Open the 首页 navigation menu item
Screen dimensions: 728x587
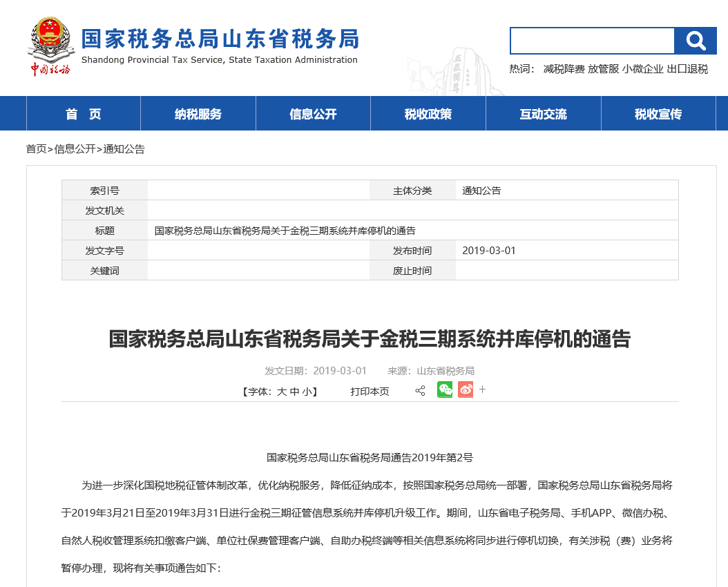coord(84,114)
